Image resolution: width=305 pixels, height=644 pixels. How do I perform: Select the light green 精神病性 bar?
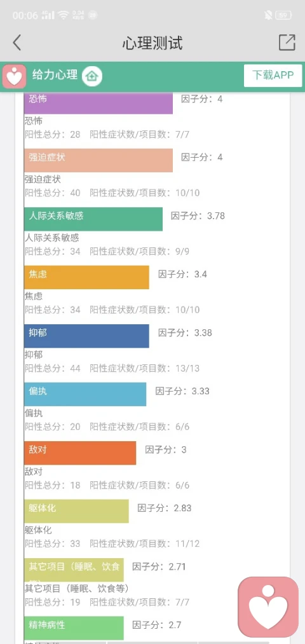click(x=74, y=628)
